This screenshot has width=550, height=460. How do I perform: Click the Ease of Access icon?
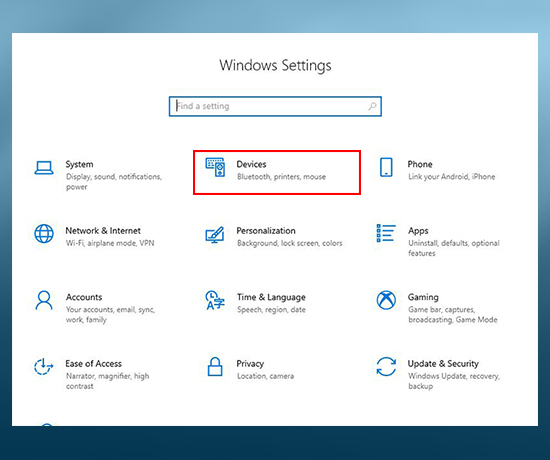(x=43, y=366)
